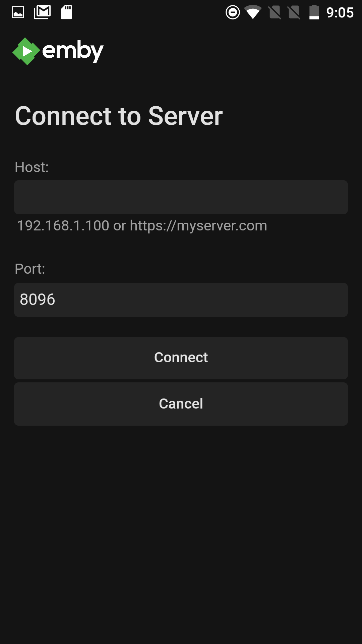
Task: Focus the empty Host input field
Action: point(181,197)
